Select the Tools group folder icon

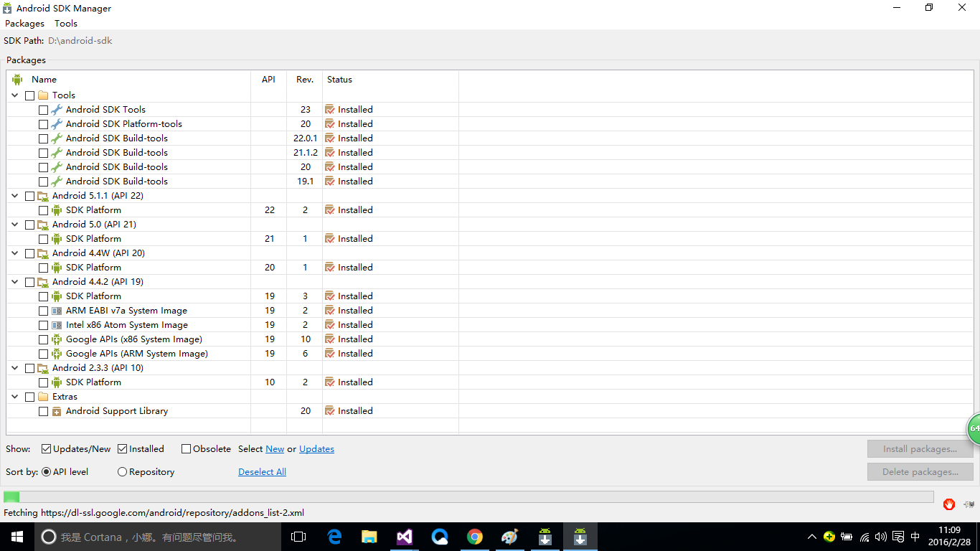43,95
